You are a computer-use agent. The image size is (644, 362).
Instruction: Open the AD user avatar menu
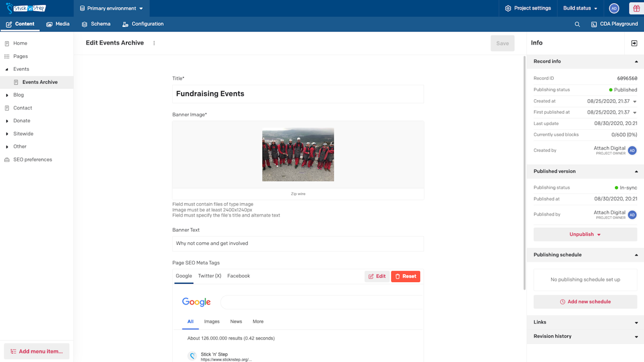[614, 8]
